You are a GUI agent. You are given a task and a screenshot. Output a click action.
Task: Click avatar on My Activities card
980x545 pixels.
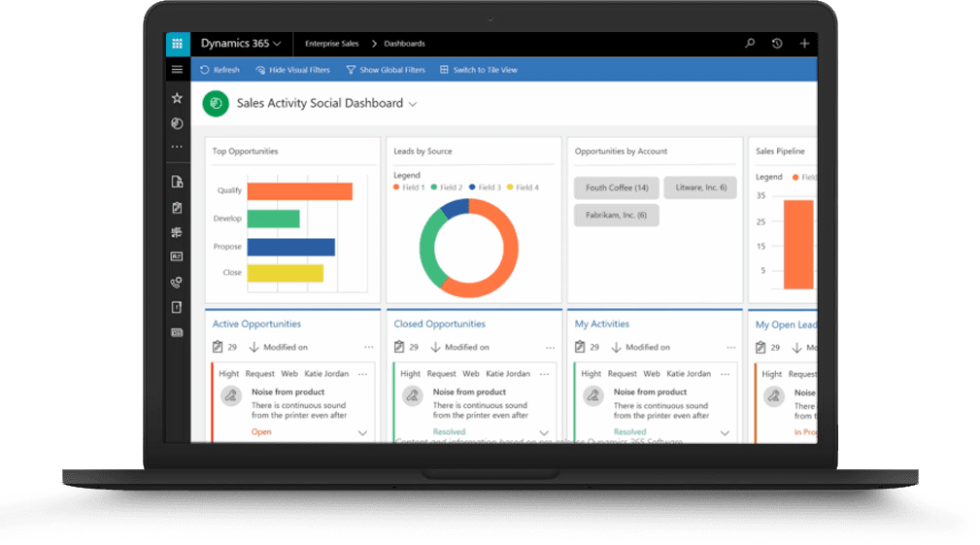point(593,395)
